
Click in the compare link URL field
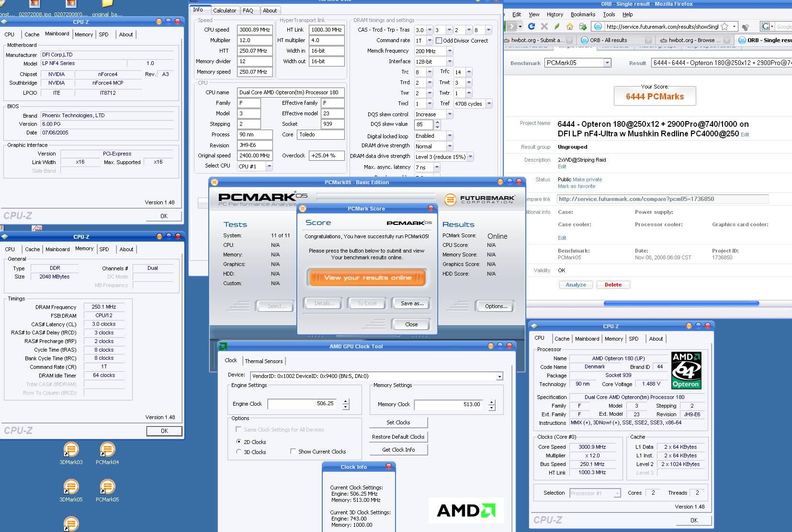tap(662, 199)
